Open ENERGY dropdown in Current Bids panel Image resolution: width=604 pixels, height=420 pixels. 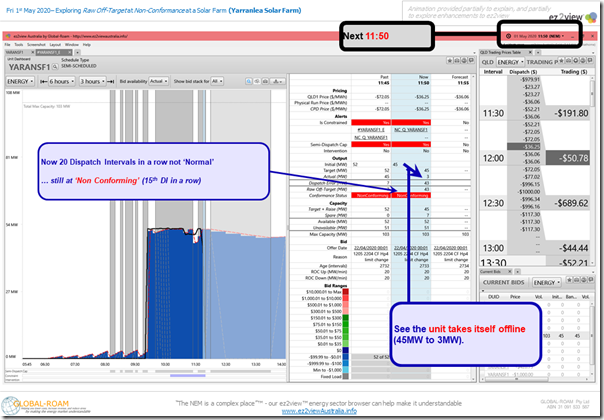(x=546, y=282)
